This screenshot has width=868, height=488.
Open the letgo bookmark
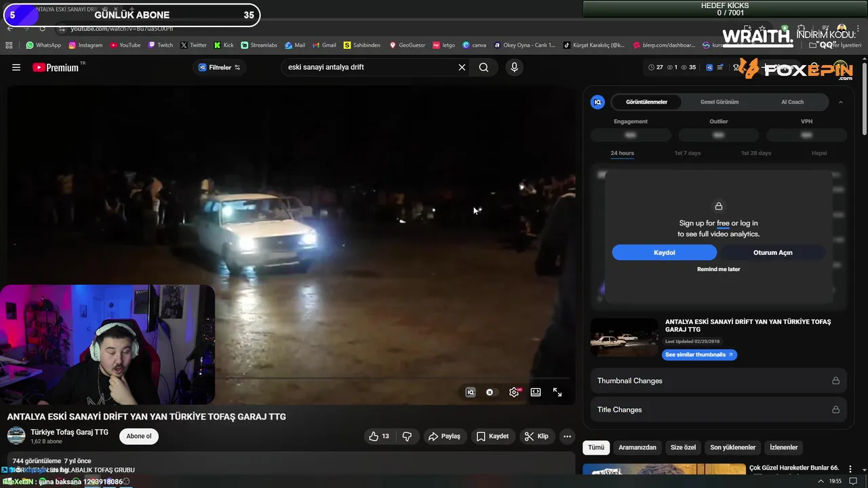click(443, 45)
